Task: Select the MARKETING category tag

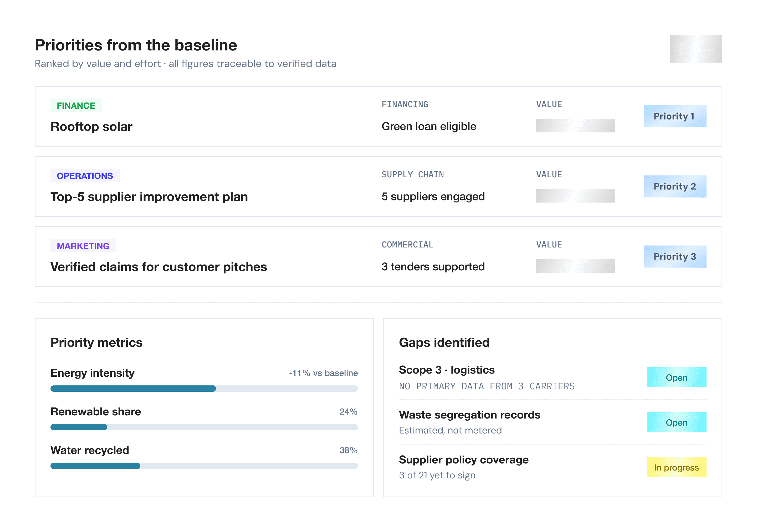Action: click(83, 246)
